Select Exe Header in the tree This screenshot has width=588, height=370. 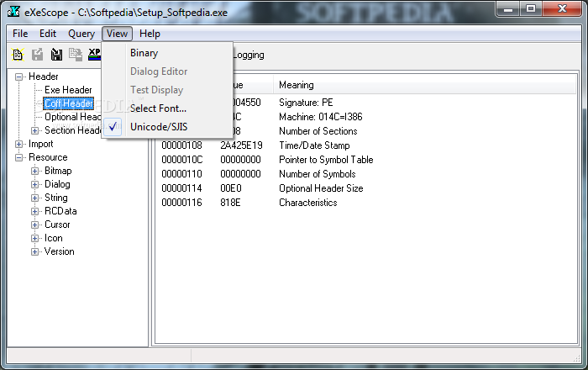click(68, 90)
